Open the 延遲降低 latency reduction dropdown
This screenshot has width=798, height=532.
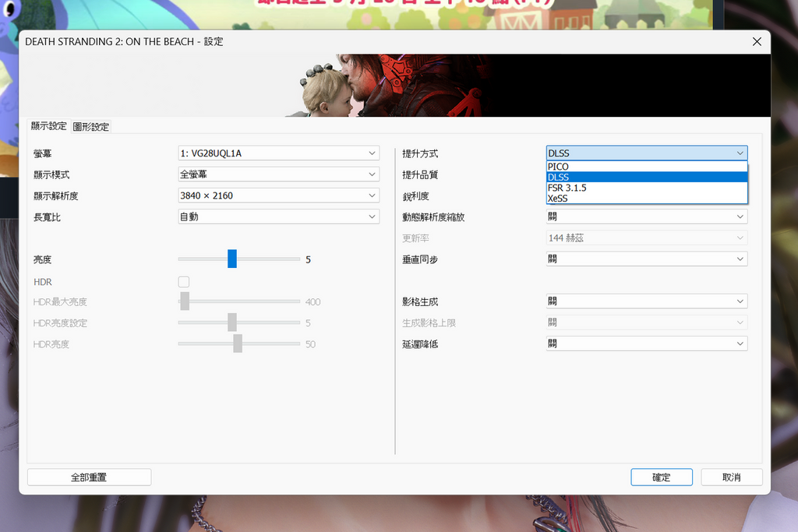point(646,344)
